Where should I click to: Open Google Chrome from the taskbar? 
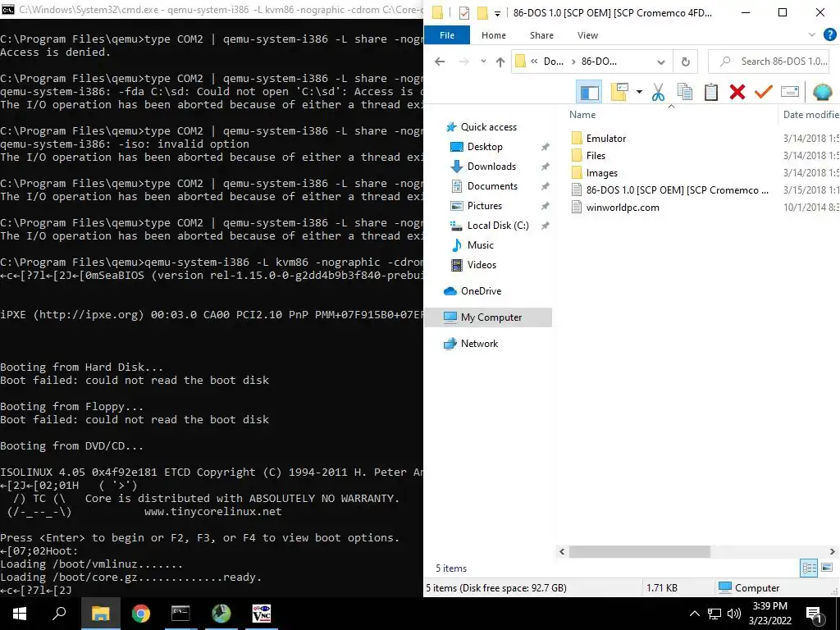pos(140,614)
